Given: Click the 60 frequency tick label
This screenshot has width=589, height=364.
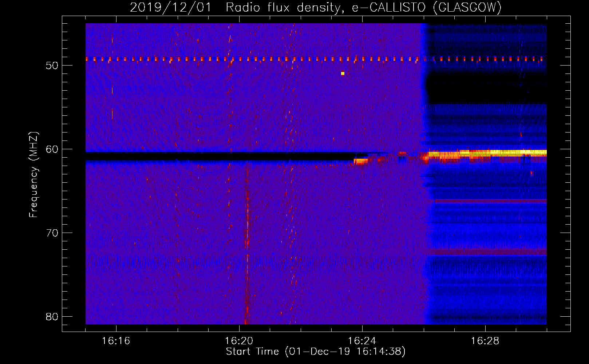Looking at the screenshot, I should (x=52, y=149).
